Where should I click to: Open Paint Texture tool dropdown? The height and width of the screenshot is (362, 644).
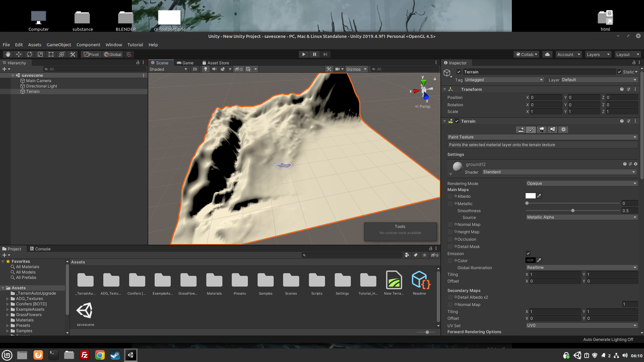(542, 137)
